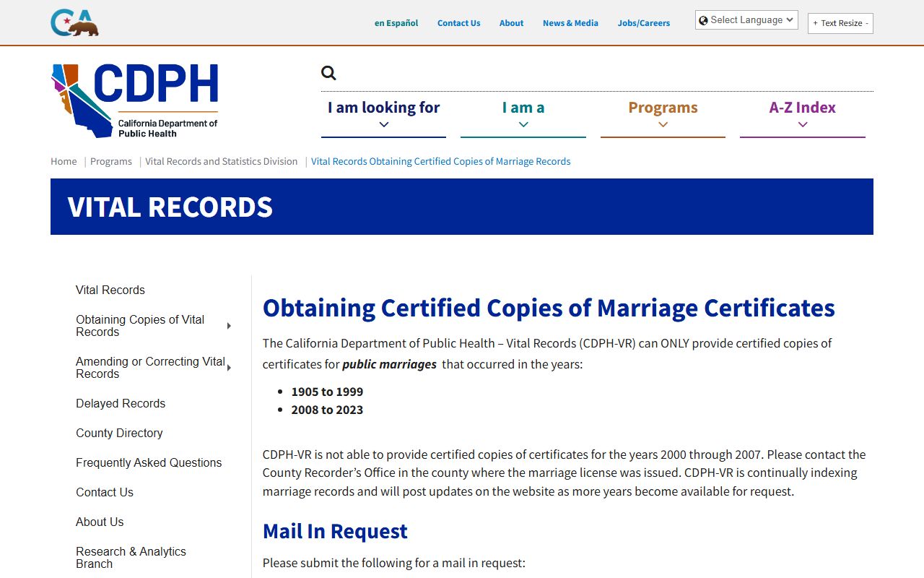Open Vital Records and Statistics Division breadcrumb

(x=222, y=161)
